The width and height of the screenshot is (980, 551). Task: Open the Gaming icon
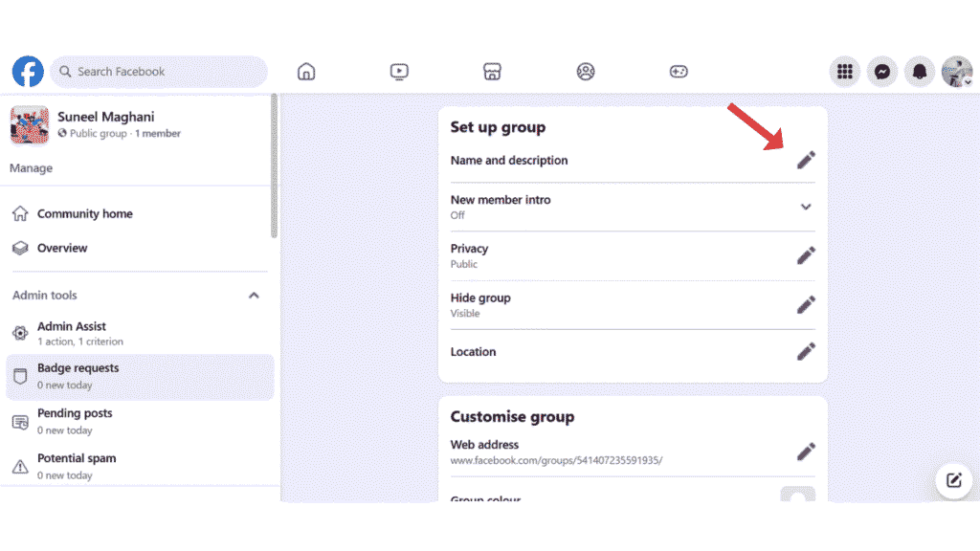679,72
